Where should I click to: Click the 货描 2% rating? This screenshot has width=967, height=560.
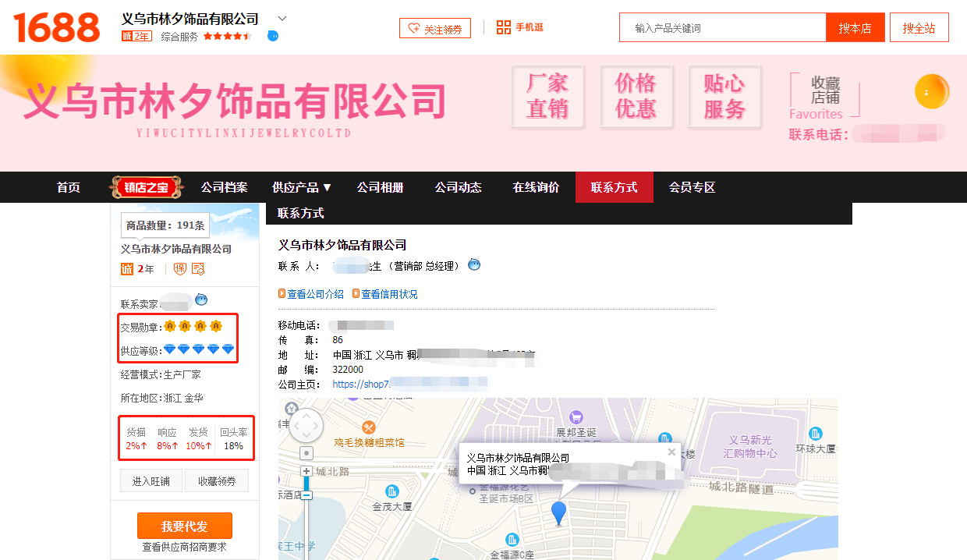pyautogui.click(x=136, y=439)
